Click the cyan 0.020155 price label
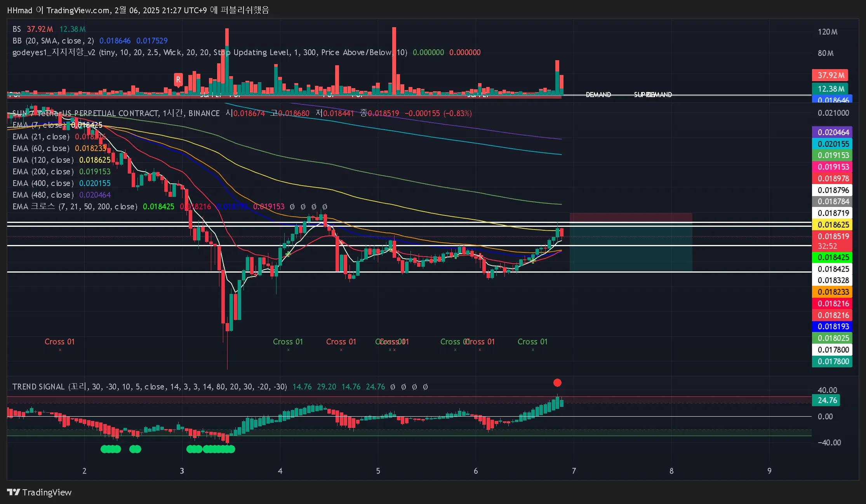This screenshot has height=504, width=866. click(x=832, y=144)
